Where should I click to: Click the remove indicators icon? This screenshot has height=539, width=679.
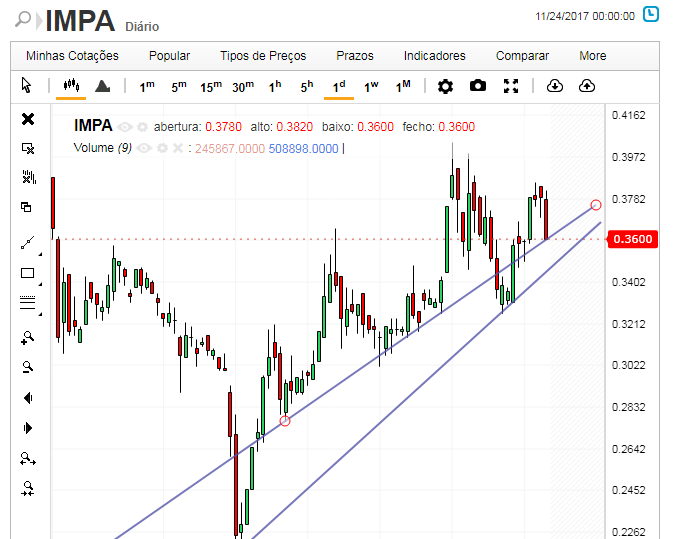point(29,177)
